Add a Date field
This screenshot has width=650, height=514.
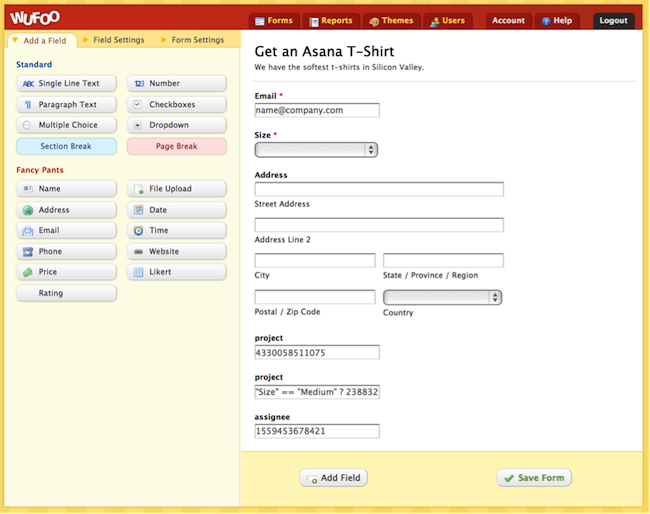point(177,210)
